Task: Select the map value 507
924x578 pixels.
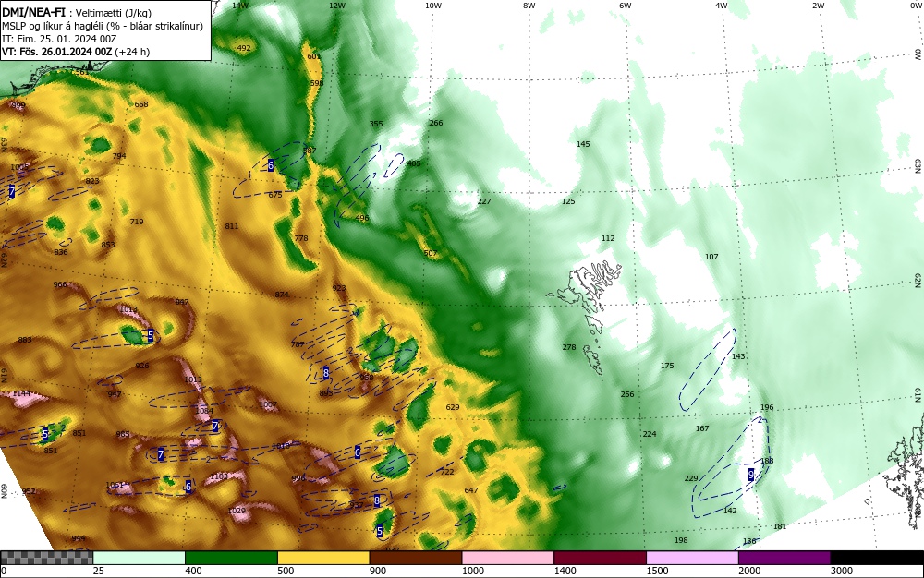Action: click(431, 254)
